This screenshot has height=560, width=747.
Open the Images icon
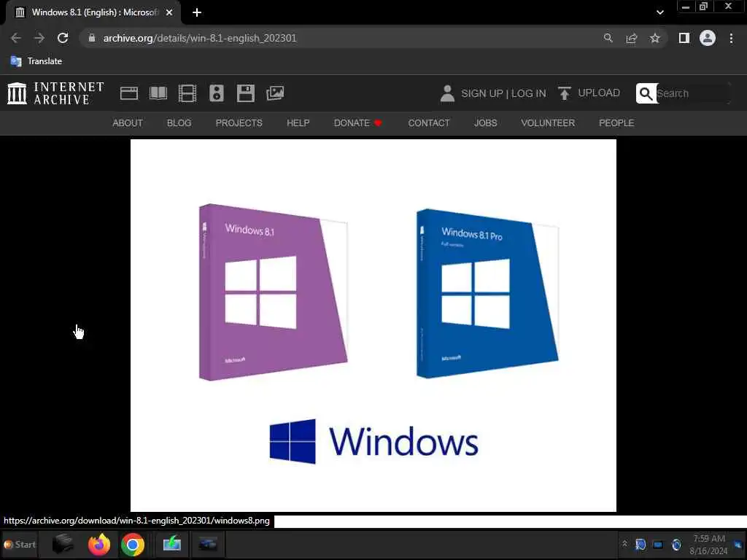[x=275, y=93]
